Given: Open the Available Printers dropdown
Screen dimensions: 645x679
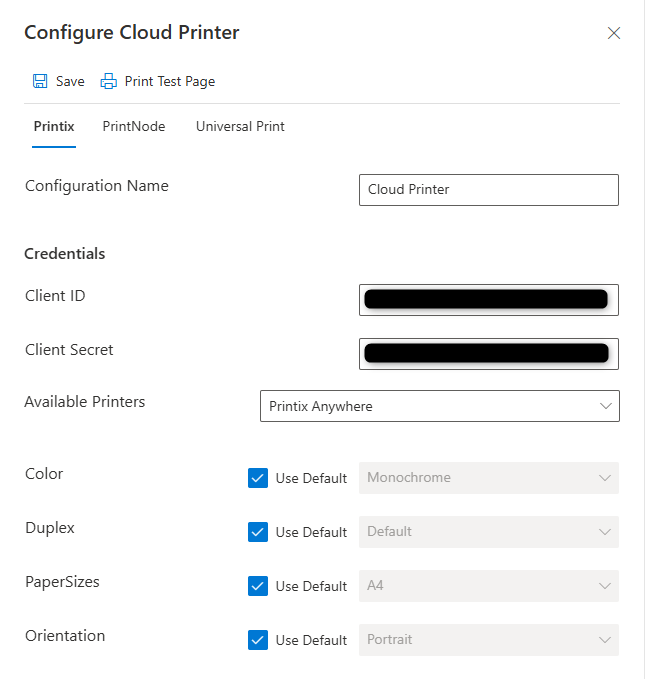Looking at the screenshot, I should coord(440,406).
